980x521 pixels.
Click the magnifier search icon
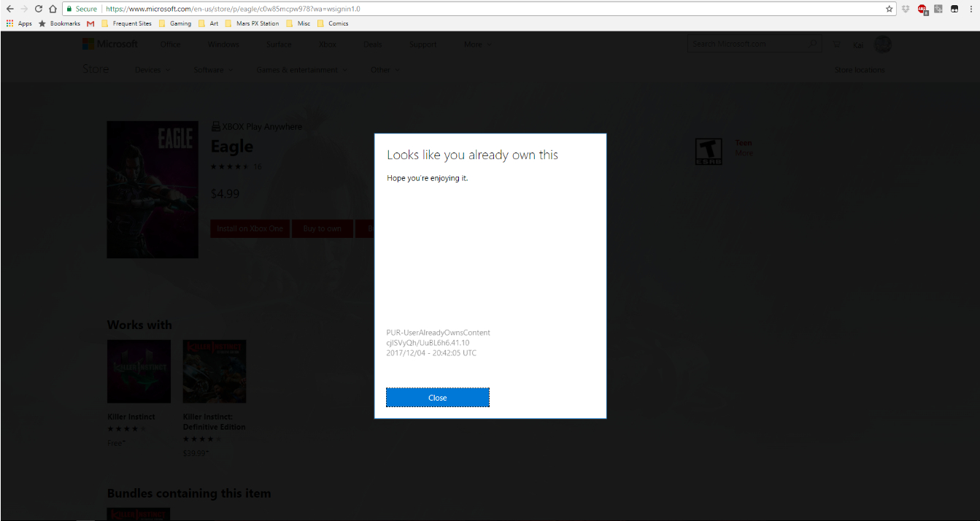(814, 44)
